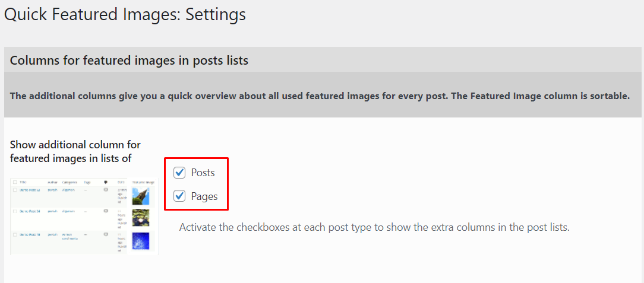Click third row's comment count icon in preview
Image resolution: width=644 pixels, height=283 pixels.
coord(106,236)
